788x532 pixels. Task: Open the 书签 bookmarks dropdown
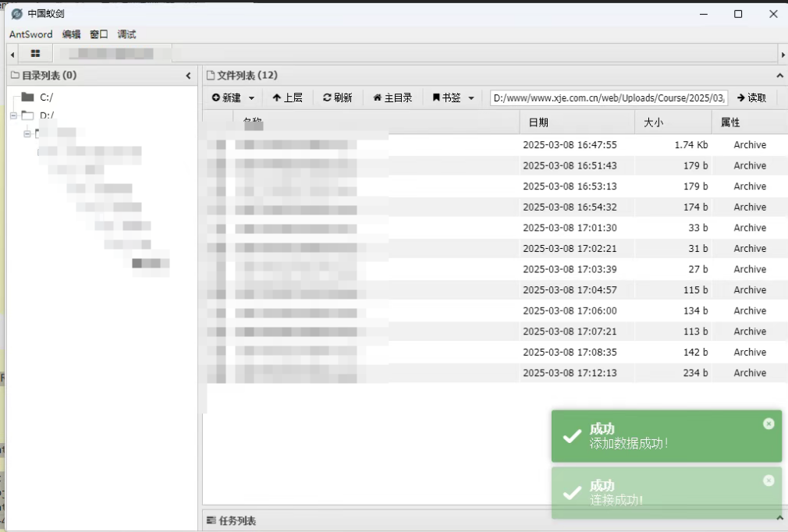453,98
